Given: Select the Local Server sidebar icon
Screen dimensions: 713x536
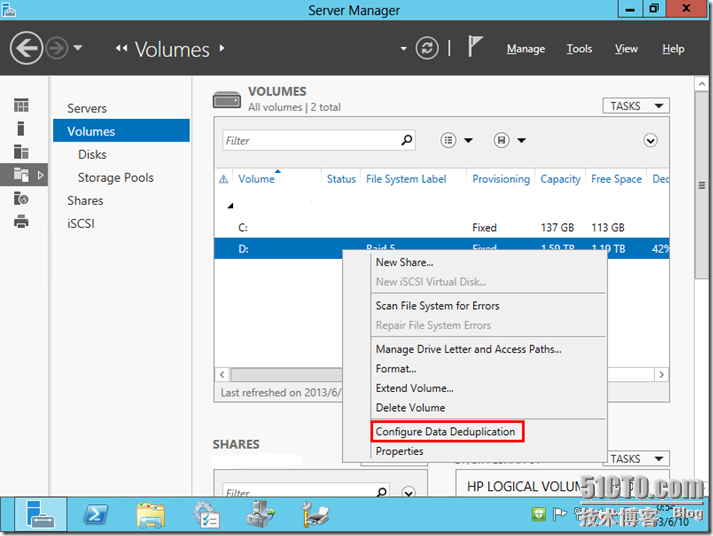Looking at the screenshot, I should 20,128.
